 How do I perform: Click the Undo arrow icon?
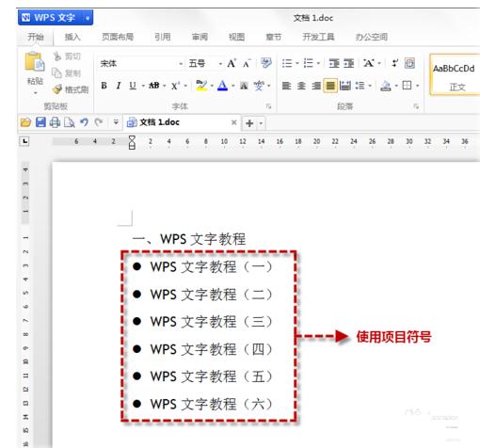pos(84,122)
